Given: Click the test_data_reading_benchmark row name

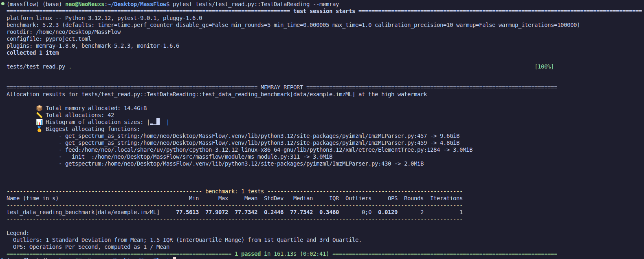Looking at the screenshot, I should coord(83,212).
